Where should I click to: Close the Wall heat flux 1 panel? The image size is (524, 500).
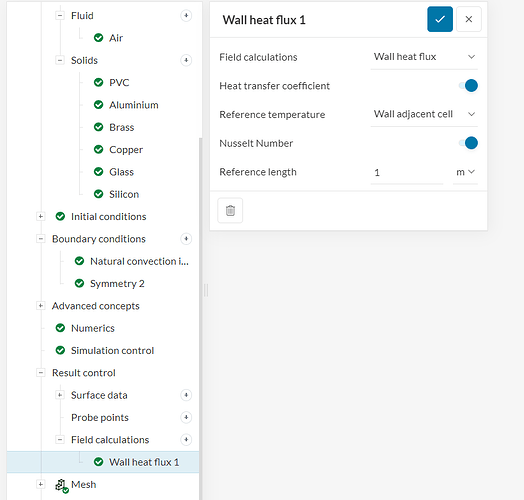tap(469, 19)
